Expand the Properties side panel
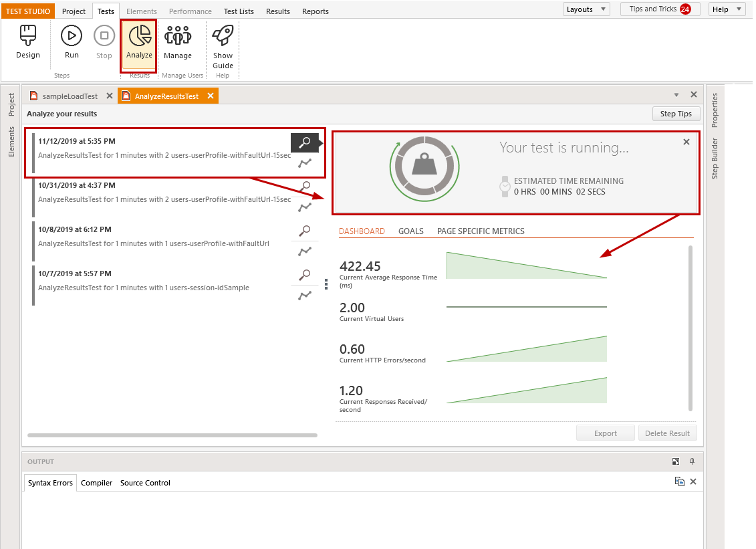This screenshot has height=549, width=756. (715, 110)
